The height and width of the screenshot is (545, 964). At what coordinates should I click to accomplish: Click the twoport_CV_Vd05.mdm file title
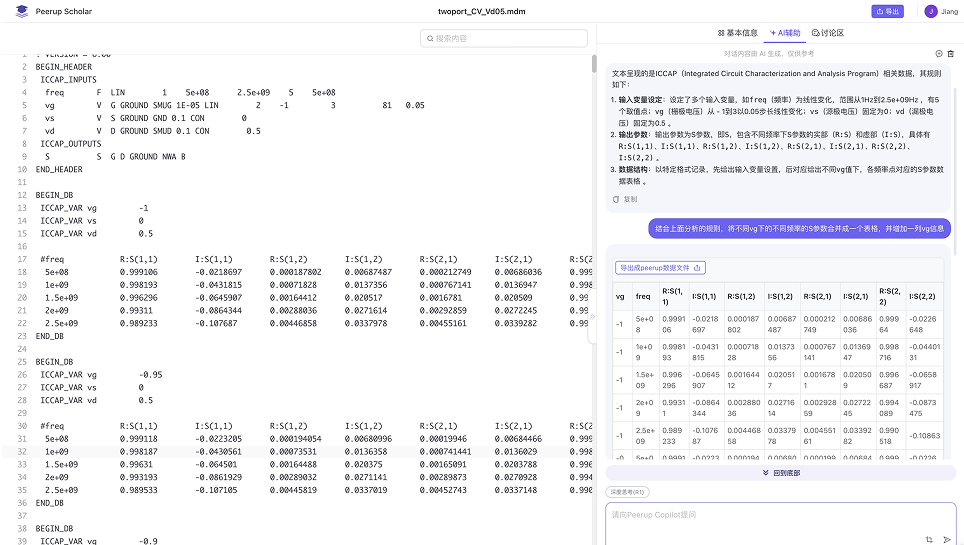(x=481, y=11)
